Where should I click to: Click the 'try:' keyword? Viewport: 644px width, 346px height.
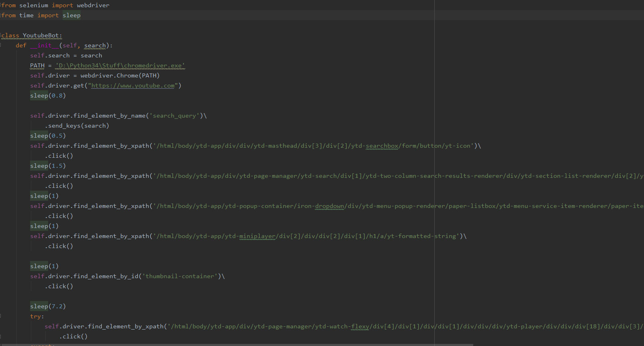(37, 316)
